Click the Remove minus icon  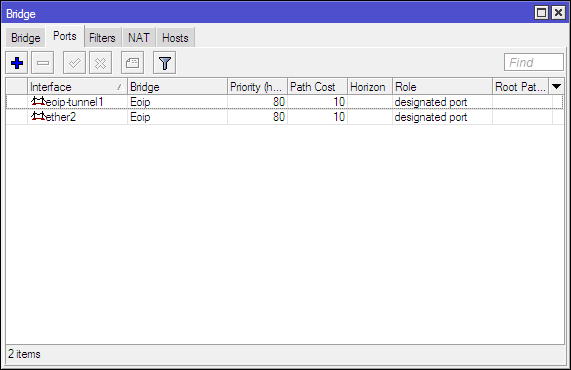[x=43, y=63]
